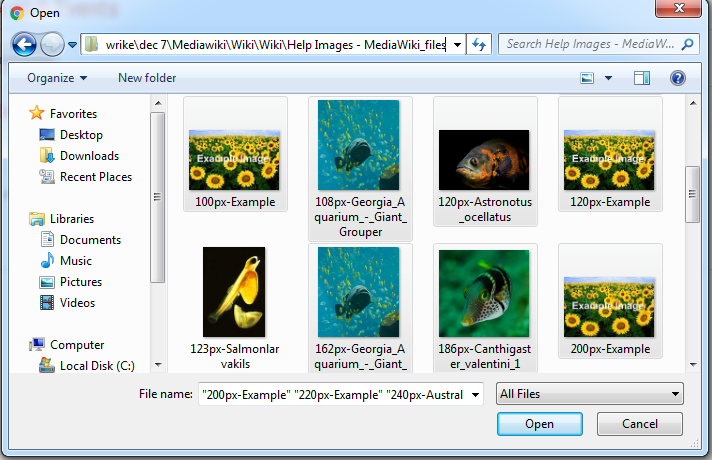This screenshot has width=712, height=460.
Task: Open Local Disk (C:)
Action: click(x=97, y=366)
